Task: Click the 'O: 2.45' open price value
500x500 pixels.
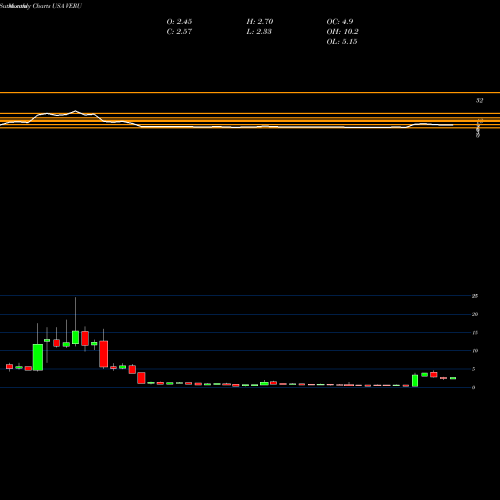Action: (179, 22)
